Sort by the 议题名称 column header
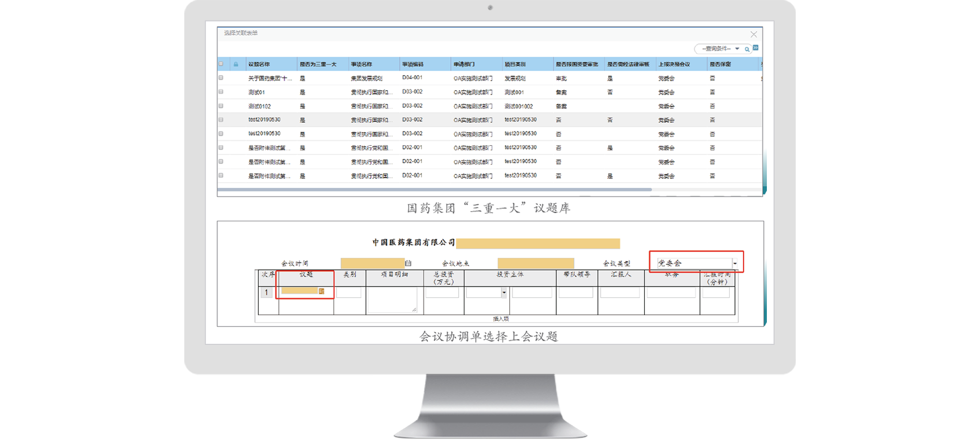This screenshot has width=980, height=440. (x=259, y=64)
